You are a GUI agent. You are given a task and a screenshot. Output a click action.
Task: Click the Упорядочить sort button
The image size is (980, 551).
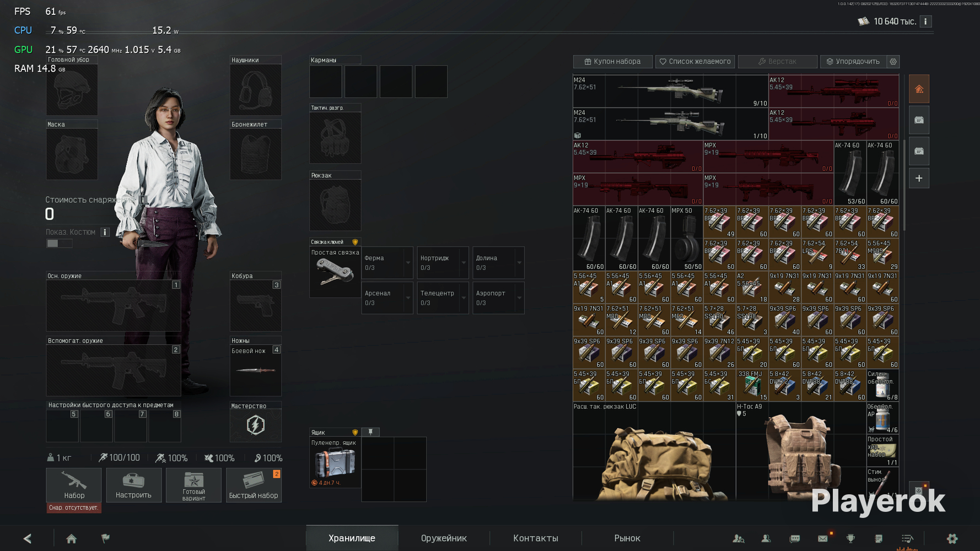pos(853,62)
